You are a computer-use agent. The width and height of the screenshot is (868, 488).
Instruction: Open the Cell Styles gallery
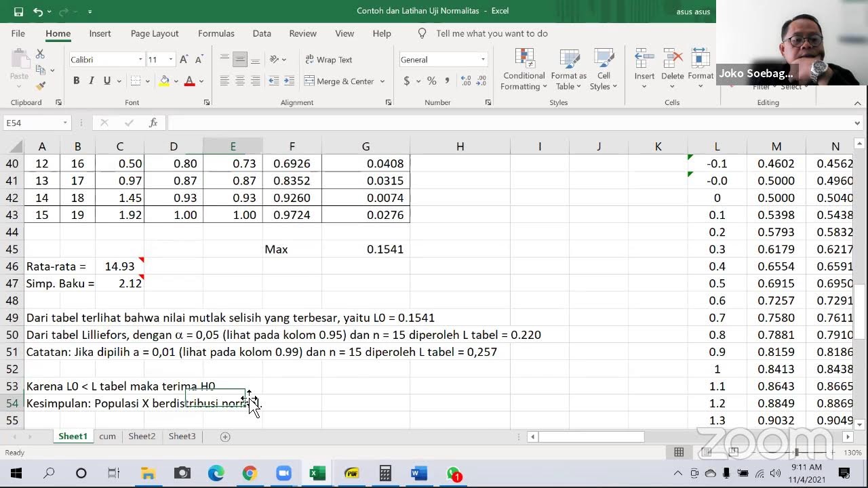coord(604,69)
